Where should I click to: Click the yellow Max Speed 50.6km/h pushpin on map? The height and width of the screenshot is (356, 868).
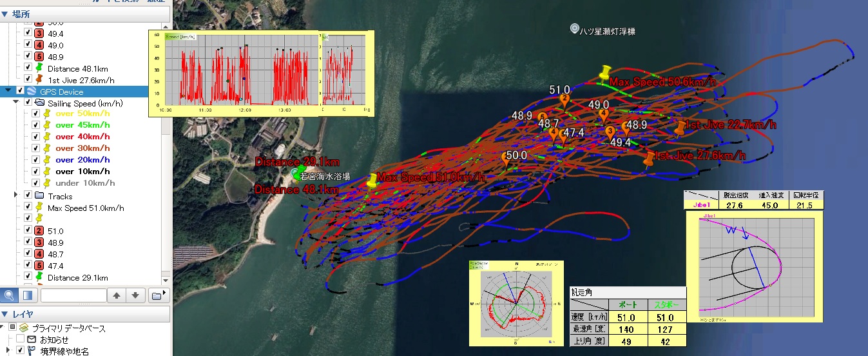tap(605, 73)
